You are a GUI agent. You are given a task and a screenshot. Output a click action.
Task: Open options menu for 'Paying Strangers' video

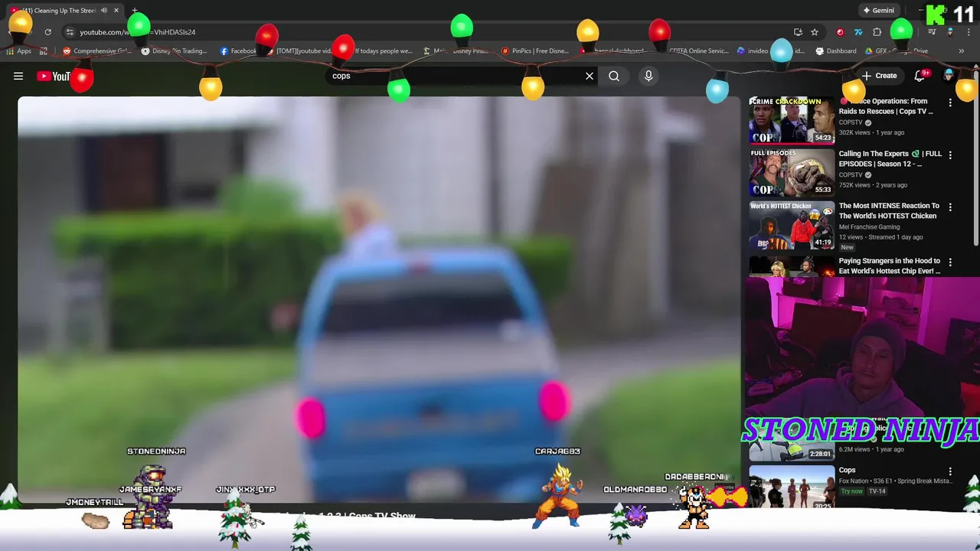click(950, 262)
